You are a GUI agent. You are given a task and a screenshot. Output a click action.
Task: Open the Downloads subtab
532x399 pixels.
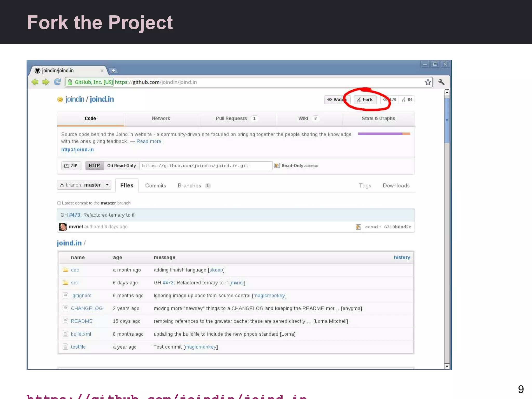(x=396, y=186)
